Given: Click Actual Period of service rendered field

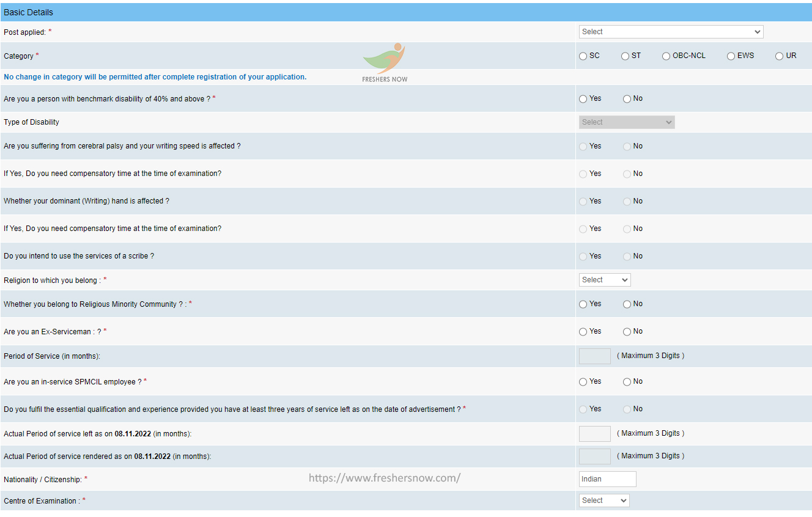Looking at the screenshot, I should [x=595, y=457].
